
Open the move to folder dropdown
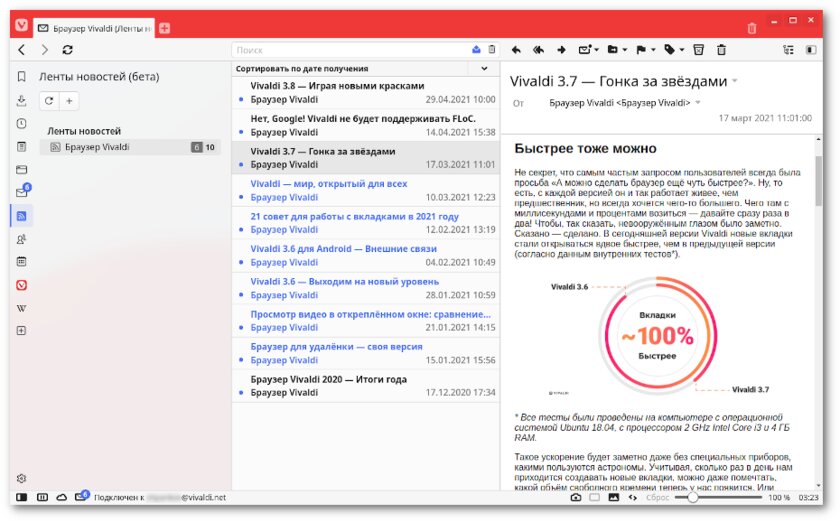point(625,50)
